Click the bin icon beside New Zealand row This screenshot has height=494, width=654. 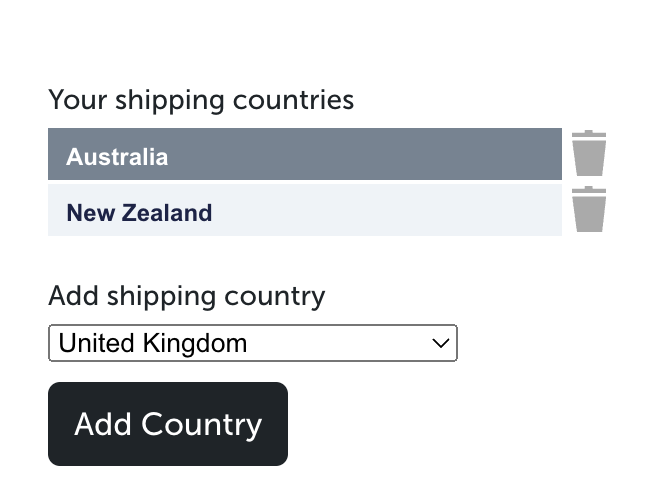[589, 209]
